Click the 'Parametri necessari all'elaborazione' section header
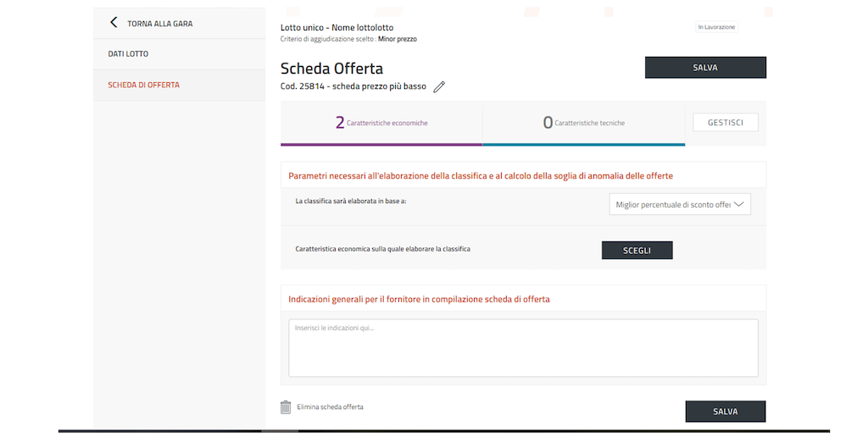868x443 pixels. coord(480,175)
